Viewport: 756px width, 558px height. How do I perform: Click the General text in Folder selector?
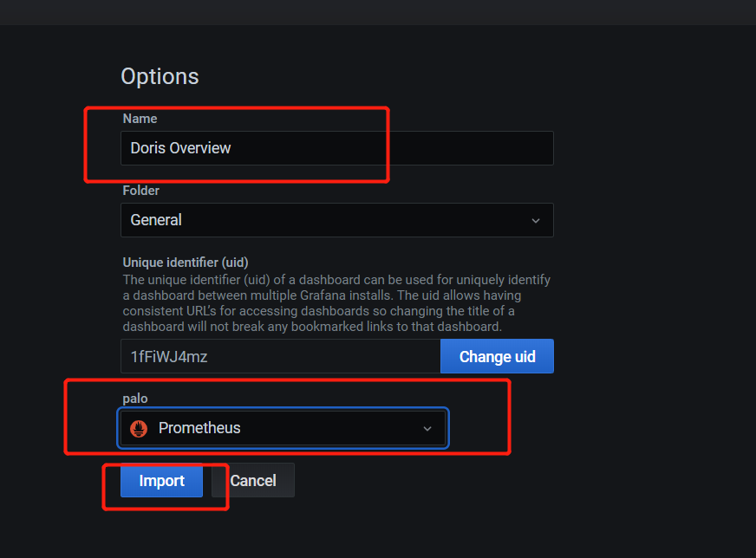pyautogui.click(x=156, y=220)
